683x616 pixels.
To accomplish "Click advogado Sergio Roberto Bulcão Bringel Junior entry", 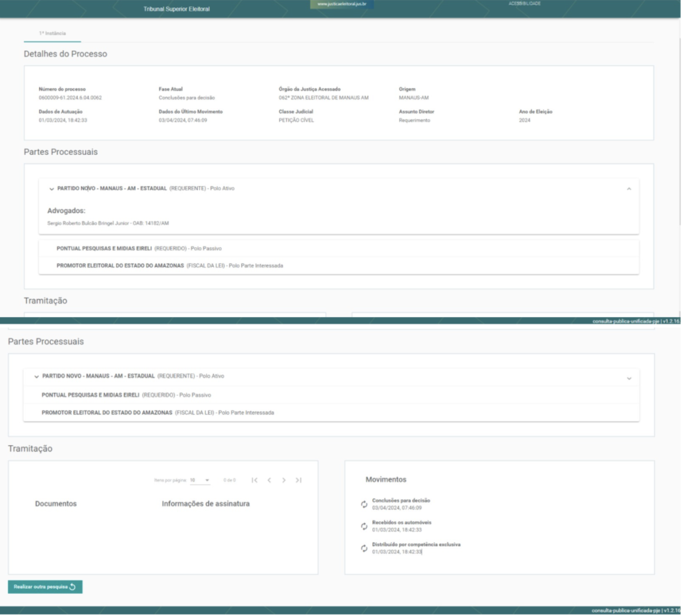I will 103,223.
